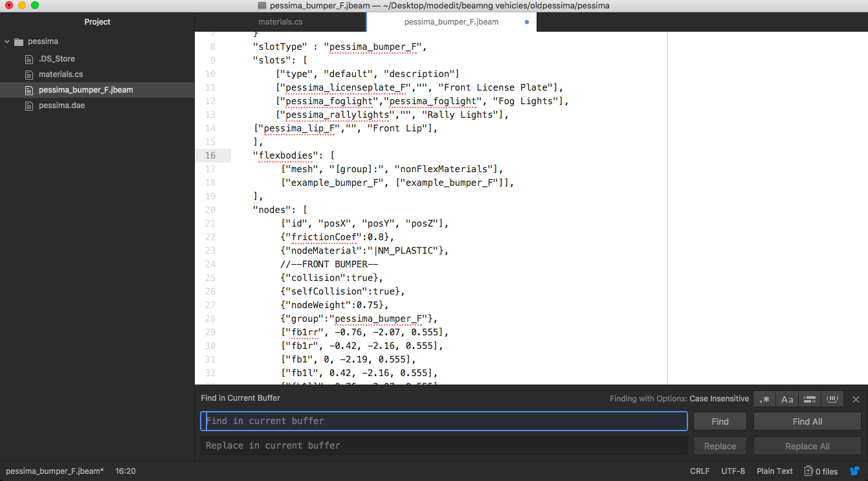This screenshot has width=868, height=481.
Task: Collapse the pessima project folder chevron
Action: tap(7, 41)
